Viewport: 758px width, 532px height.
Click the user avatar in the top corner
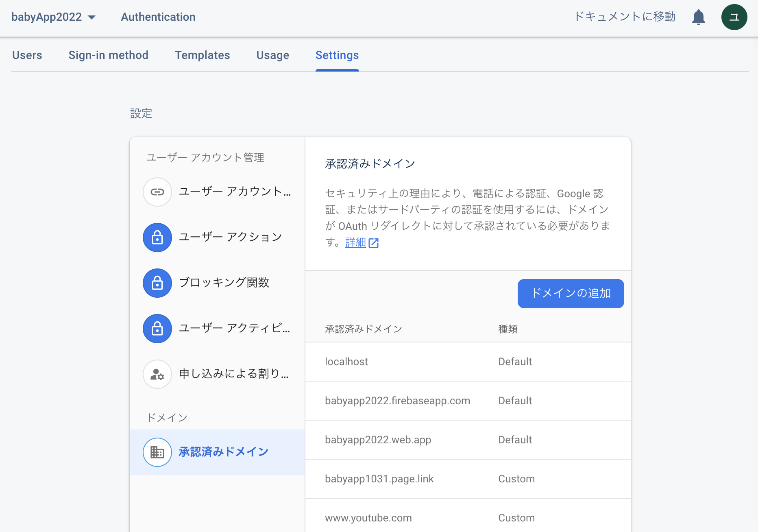tap(734, 17)
